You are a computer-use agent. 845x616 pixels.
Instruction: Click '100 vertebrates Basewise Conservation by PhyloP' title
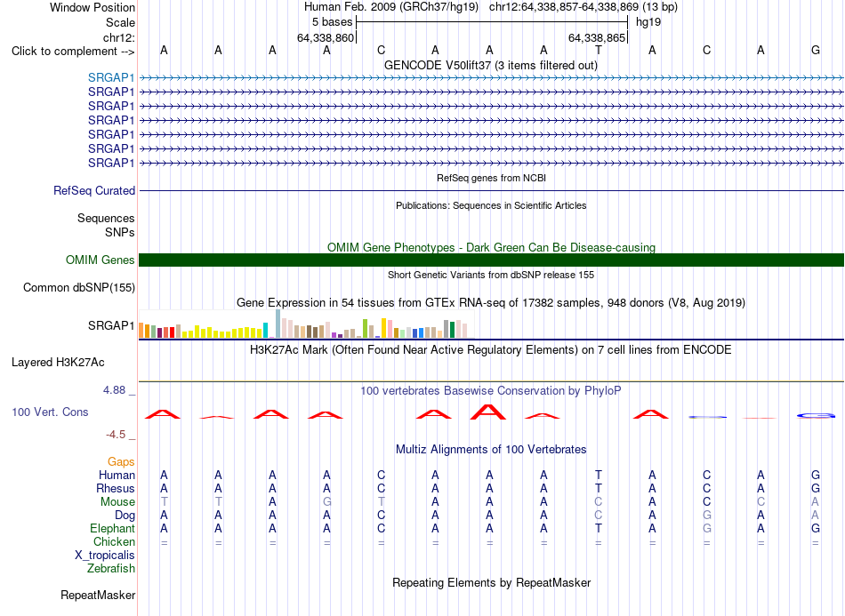point(491,390)
